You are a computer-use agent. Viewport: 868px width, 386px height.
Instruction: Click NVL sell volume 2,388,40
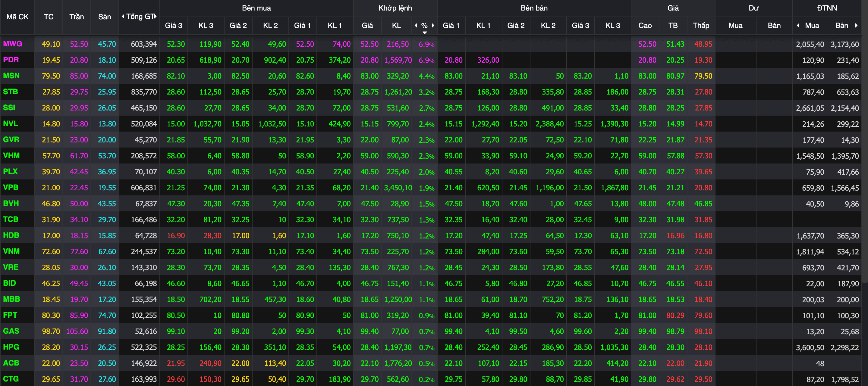[x=549, y=124]
